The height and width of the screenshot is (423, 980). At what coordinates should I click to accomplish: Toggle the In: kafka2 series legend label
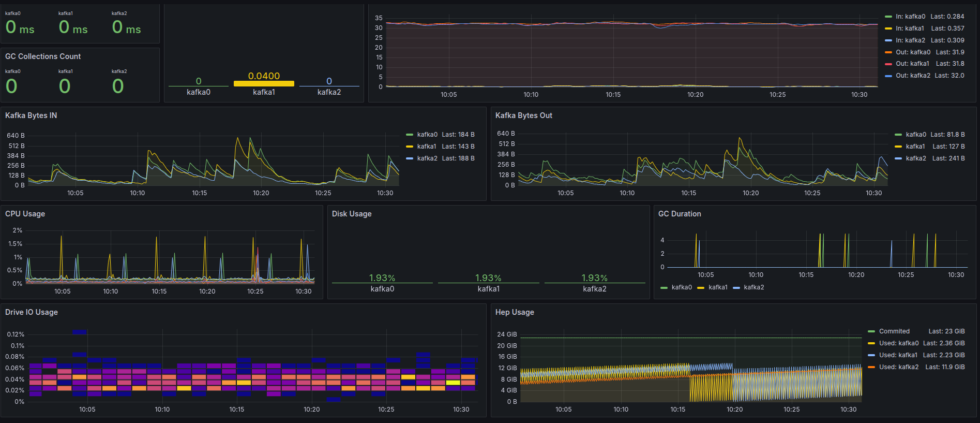tap(910, 40)
